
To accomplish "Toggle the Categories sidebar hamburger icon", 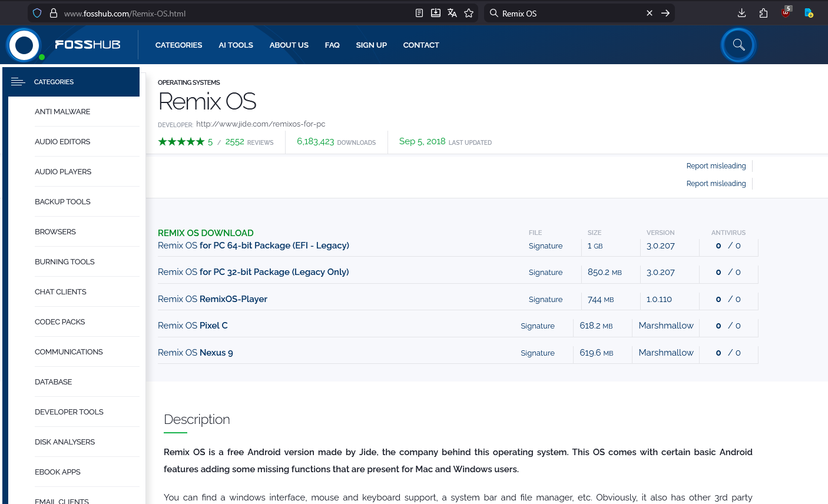I will [18, 82].
